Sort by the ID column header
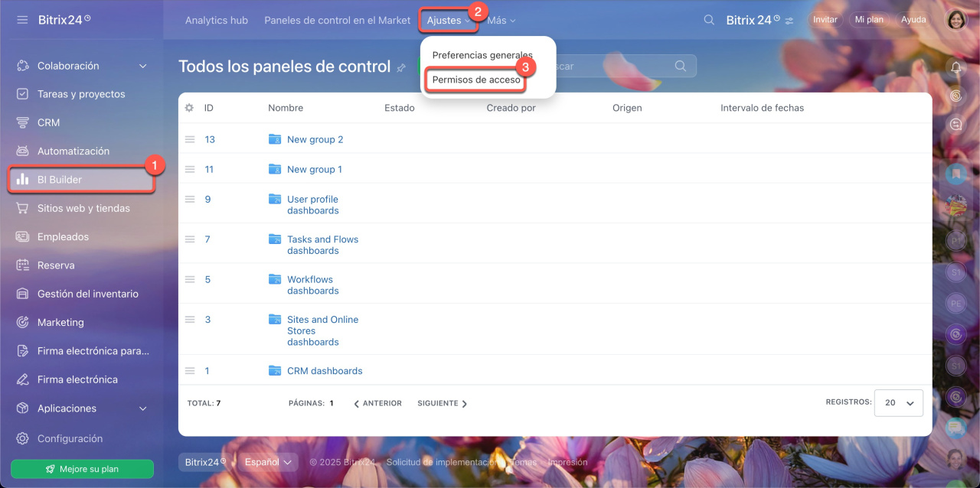 point(209,108)
